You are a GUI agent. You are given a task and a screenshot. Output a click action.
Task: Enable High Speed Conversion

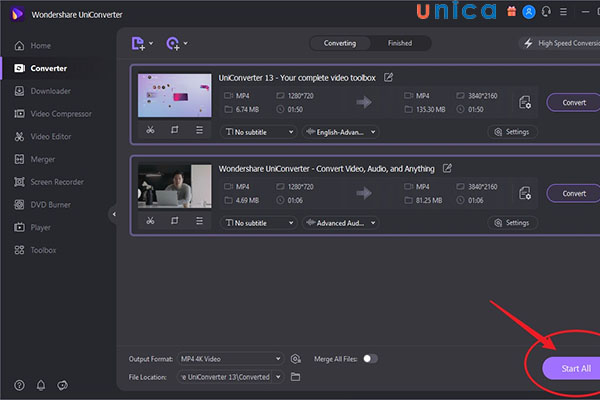click(558, 44)
